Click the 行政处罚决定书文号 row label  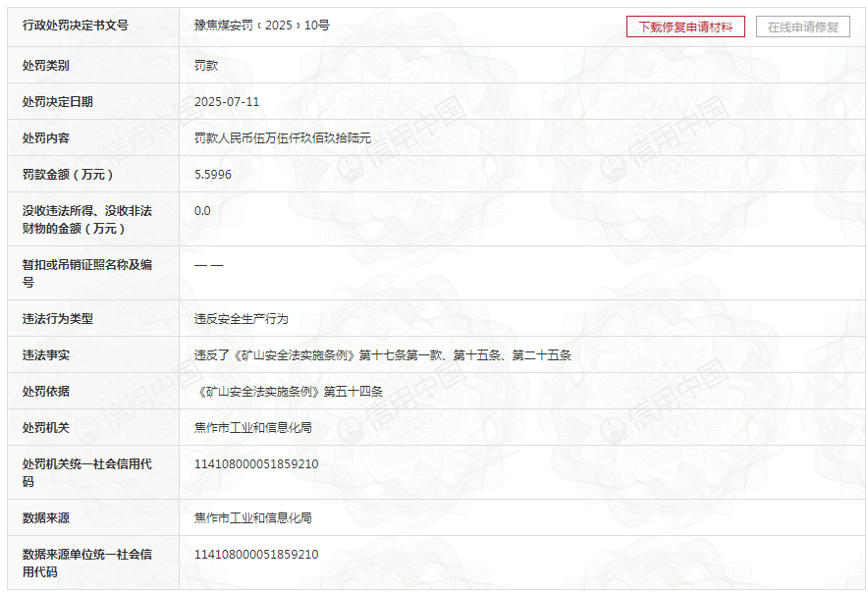pyautogui.click(x=76, y=26)
